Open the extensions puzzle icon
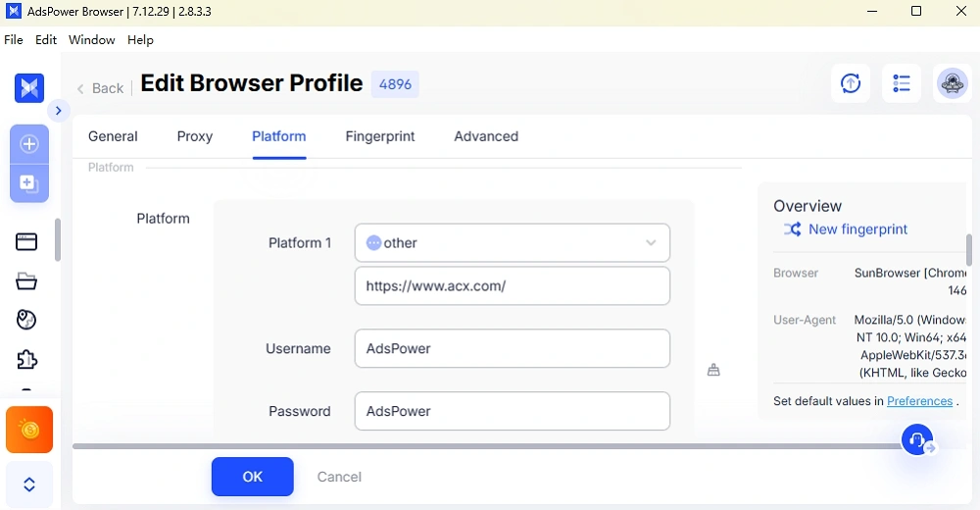The height and width of the screenshot is (510, 980). click(26, 359)
